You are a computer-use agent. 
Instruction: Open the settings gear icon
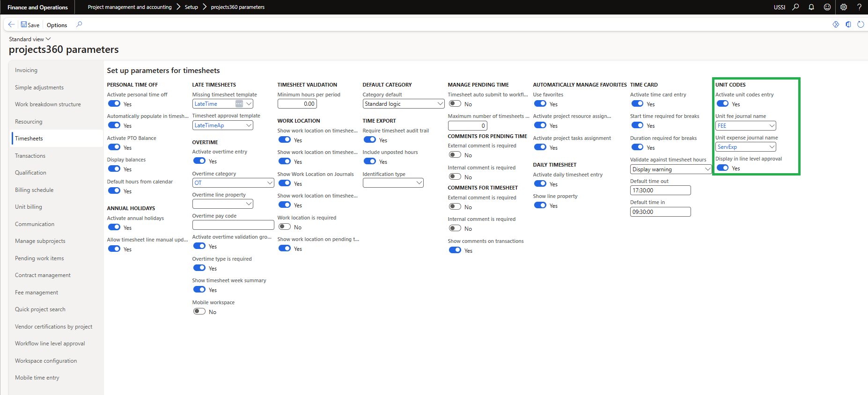(844, 7)
